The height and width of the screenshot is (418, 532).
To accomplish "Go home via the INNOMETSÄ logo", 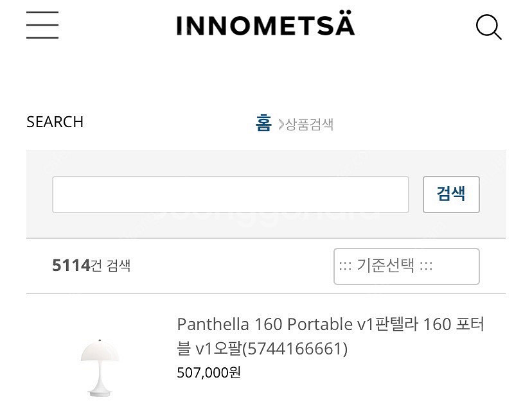I will click(265, 26).
